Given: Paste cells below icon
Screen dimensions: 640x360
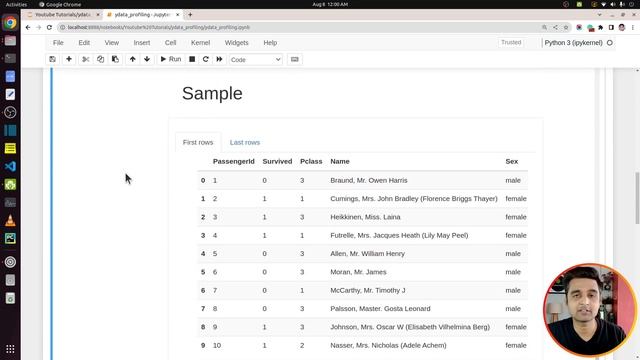Looking at the screenshot, I should point(116,59).
